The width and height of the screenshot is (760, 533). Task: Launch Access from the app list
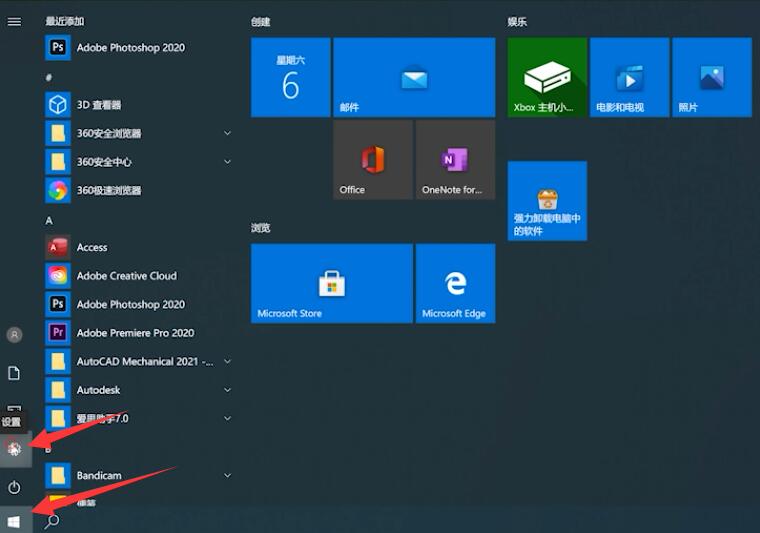139,248
